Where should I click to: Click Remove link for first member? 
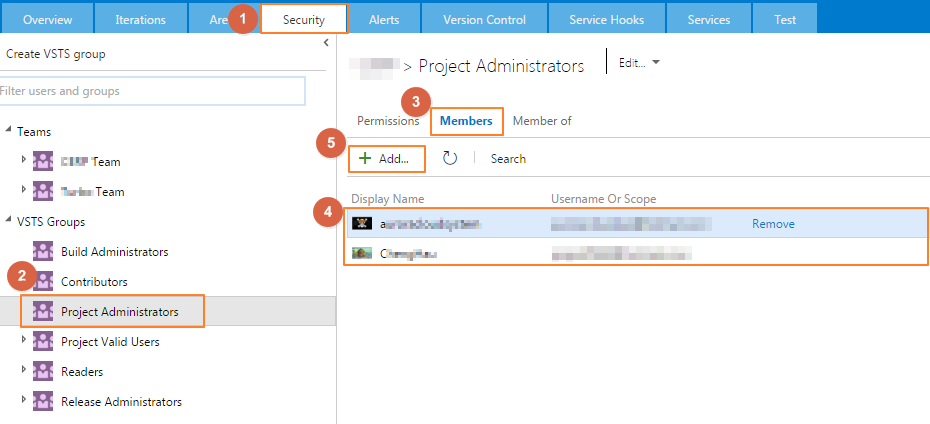click(773, 224)
